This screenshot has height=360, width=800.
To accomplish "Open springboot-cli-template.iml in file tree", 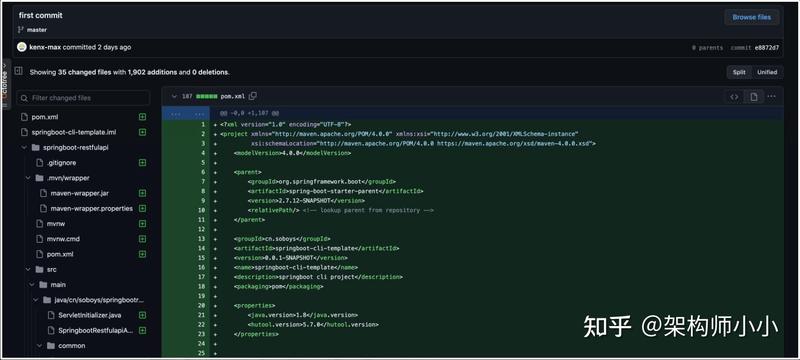I will click(73, 132).
